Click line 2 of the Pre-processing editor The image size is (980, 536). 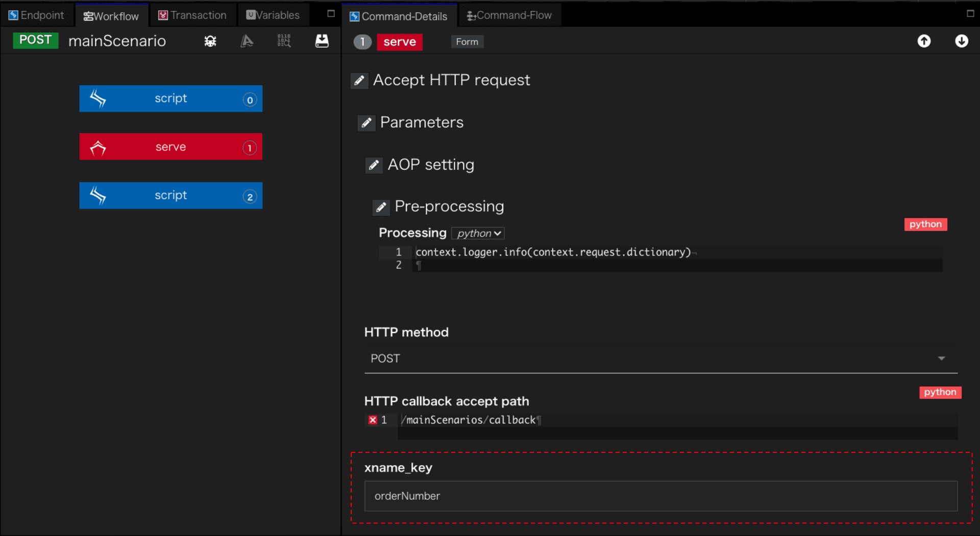pyautogui.click(x=677, y=265)
